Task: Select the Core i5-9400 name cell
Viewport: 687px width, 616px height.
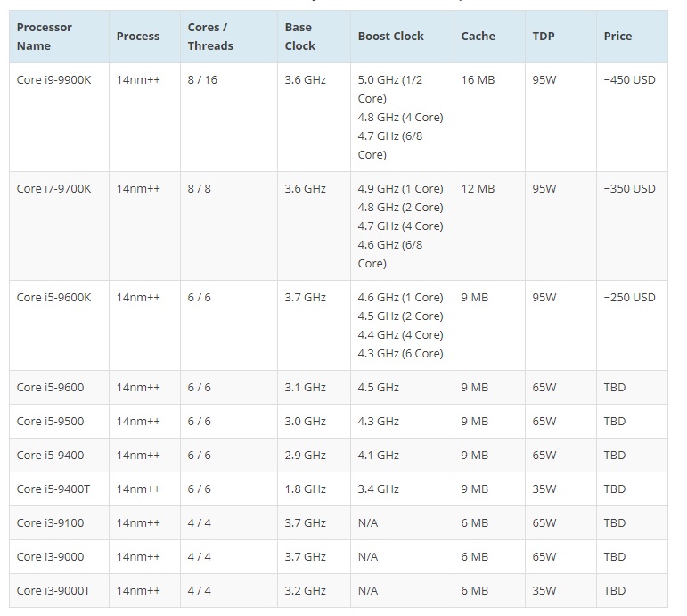Action: pyautogui.click(x=59, y=455)
